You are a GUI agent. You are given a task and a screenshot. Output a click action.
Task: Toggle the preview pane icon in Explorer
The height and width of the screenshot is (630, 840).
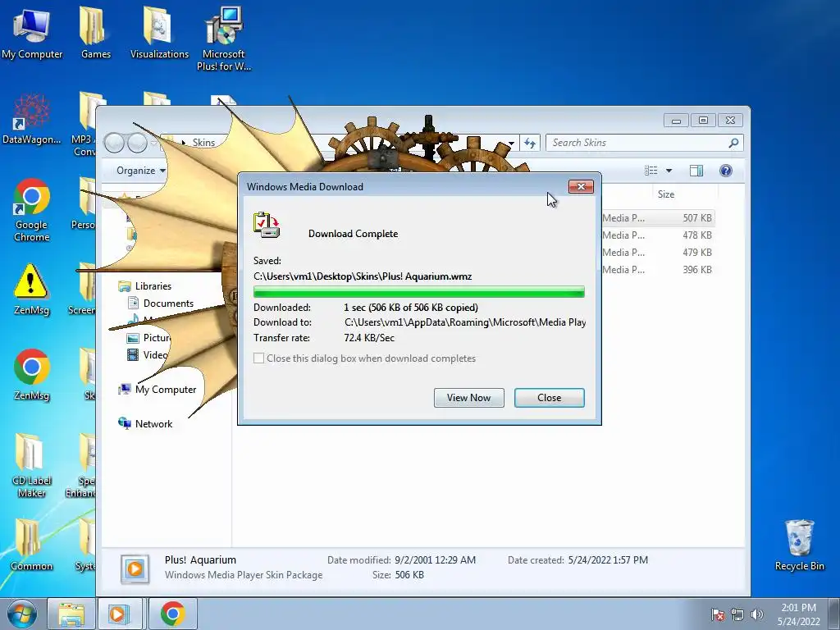pos(696,171)
